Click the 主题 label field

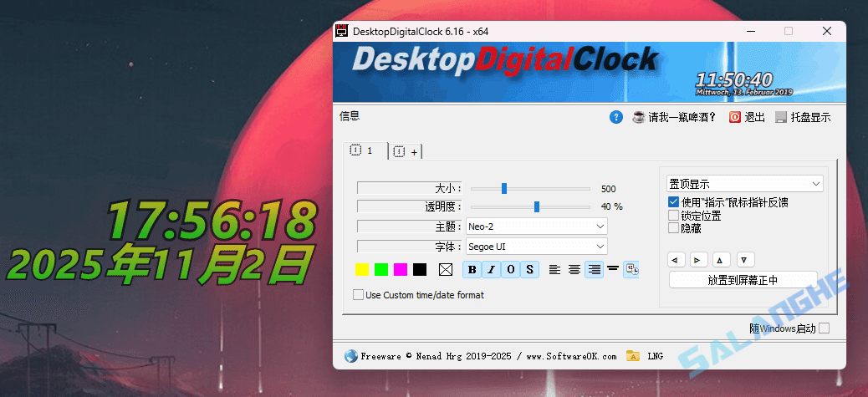coord(410,226)
